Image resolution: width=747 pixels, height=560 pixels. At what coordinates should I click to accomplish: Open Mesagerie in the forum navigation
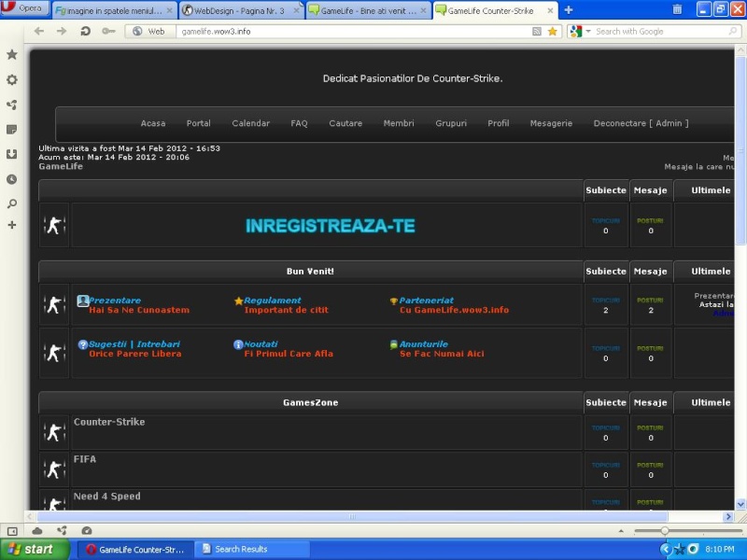[551, 123]
